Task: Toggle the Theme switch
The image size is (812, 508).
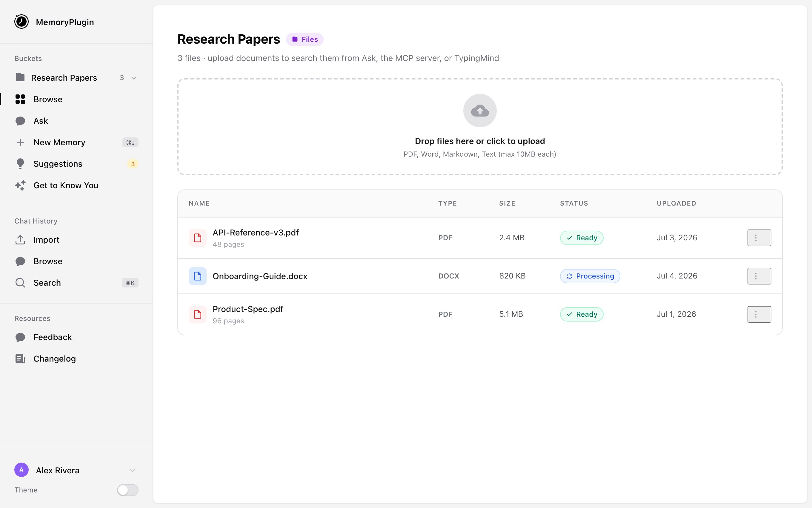Action: [127, 490]
